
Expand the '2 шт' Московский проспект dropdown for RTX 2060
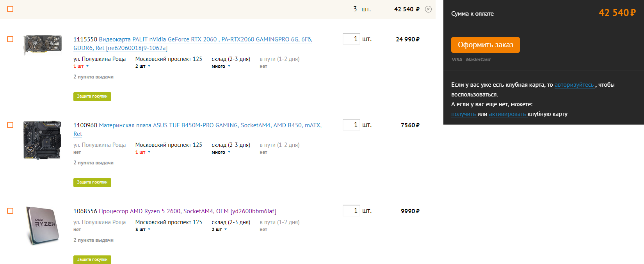point(143,66)
